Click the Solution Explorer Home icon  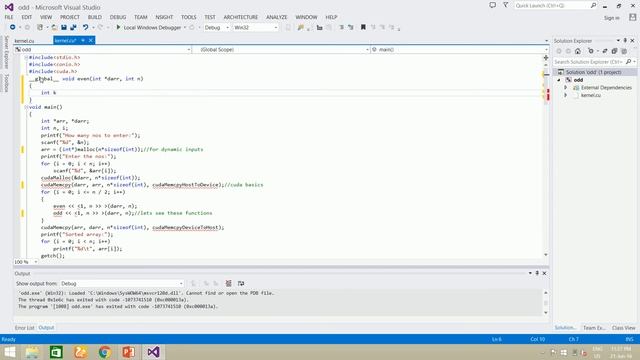click(578, 51)
